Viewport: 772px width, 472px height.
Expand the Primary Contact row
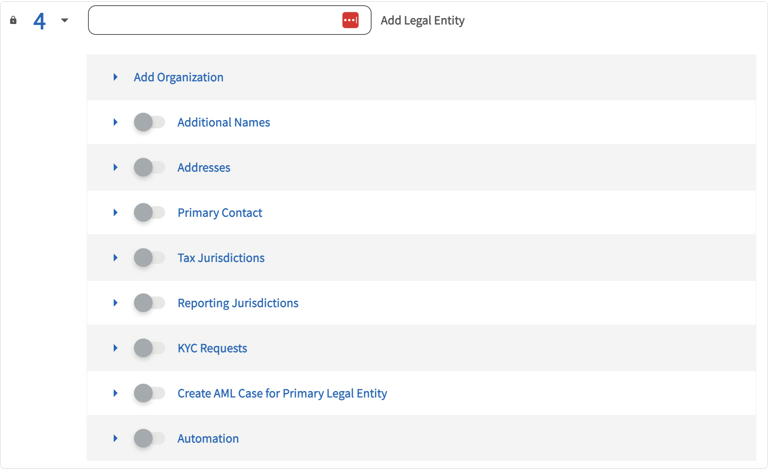115,213
